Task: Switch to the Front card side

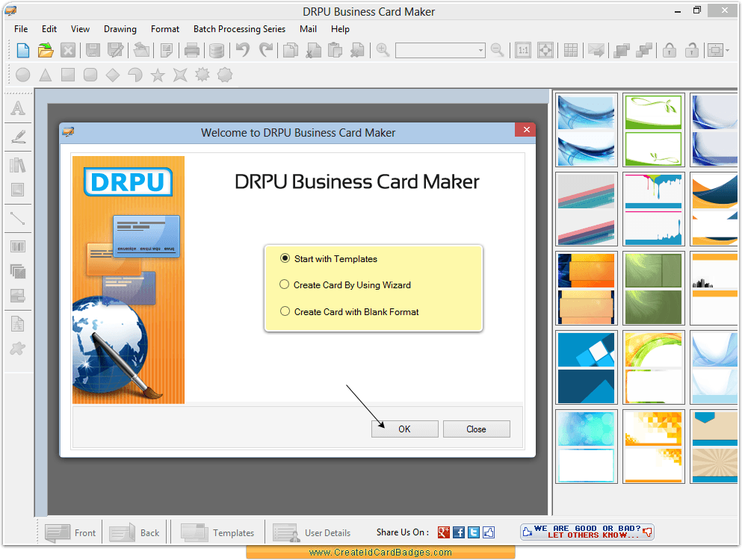Action: pos(70,532)
